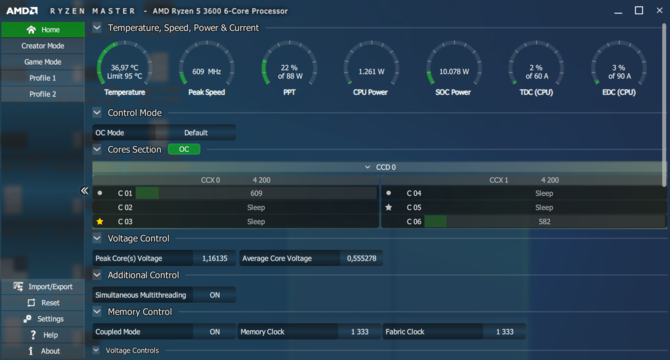
Task: Click the white star on core C 05
Action: pyautogui.click(x=388, y=207)
